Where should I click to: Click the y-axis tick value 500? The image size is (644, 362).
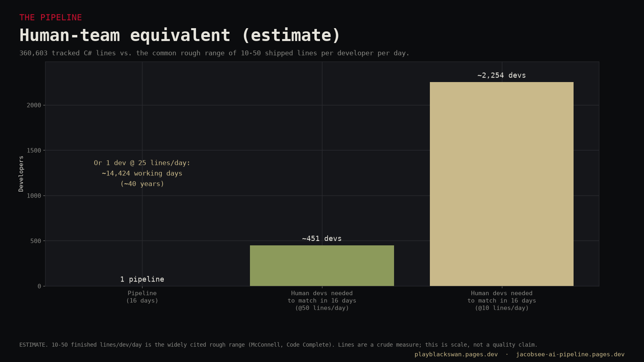pyautogui.click(x=36, y=241)
